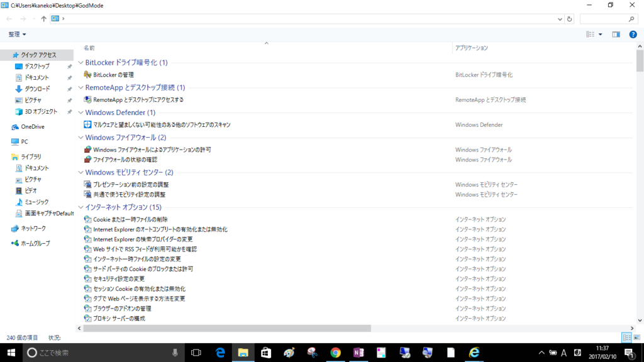This screenshot has height=362, width=644.
Task: Click the vertical scrollbar down arrow
Action: click(x=640, y=321)
